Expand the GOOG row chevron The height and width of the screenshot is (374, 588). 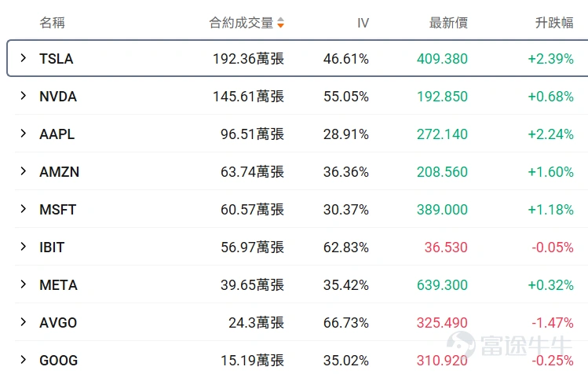coord(24,360)
